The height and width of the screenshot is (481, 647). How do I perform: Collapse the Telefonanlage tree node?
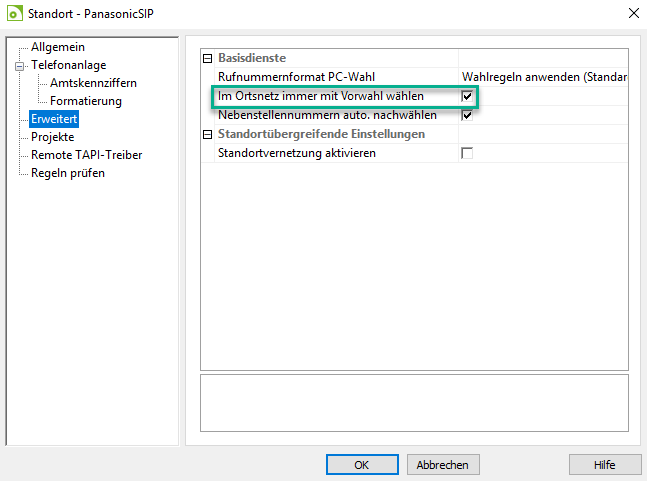(19, 66)
